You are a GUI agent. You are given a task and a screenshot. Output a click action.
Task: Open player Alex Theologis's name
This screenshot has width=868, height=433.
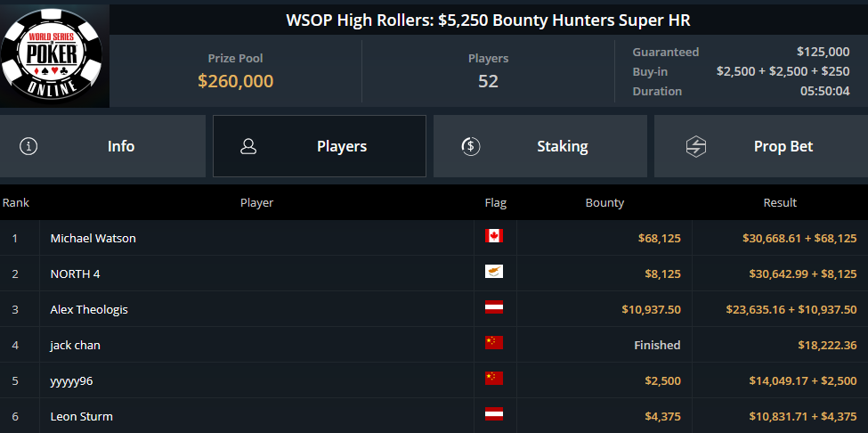pos(89,310)
